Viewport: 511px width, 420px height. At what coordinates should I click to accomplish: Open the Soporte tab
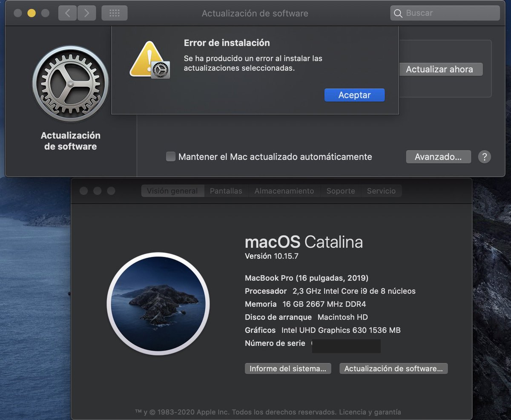[341, 191]
